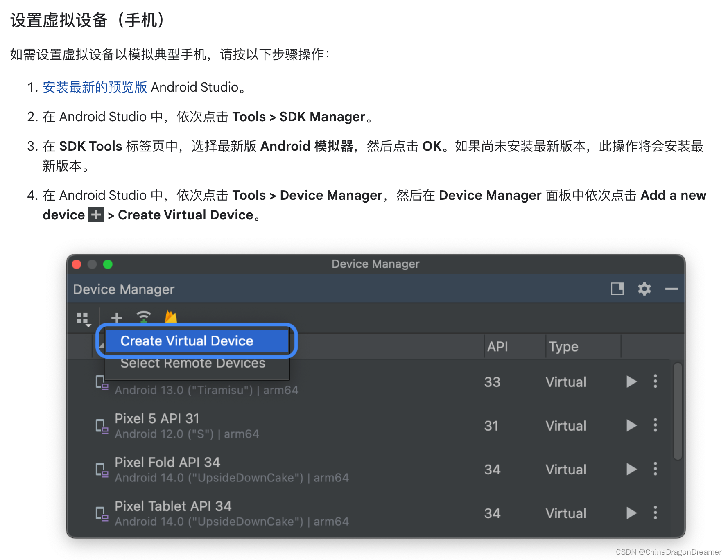Launch the Pixel Fold API 34 device
Viewport: 728px width, 560px height.
pyautogui.click(x=631, y=469)
